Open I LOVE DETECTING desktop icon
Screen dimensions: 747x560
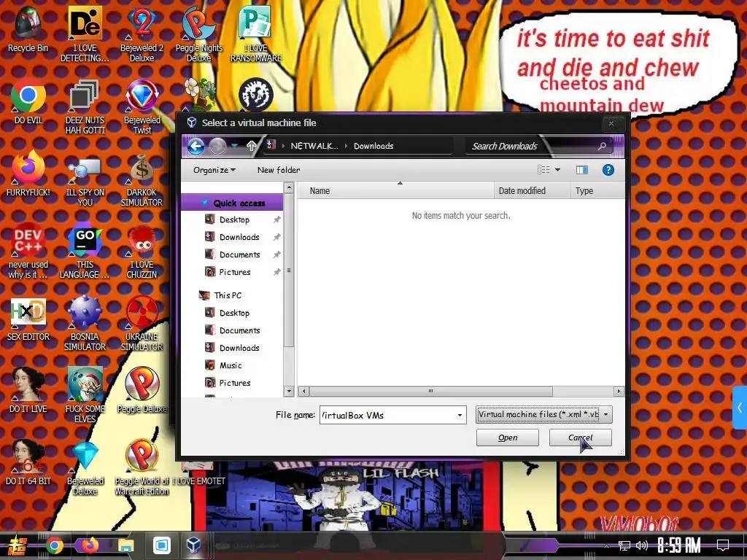pyautogui.click(x=85, y=34)
